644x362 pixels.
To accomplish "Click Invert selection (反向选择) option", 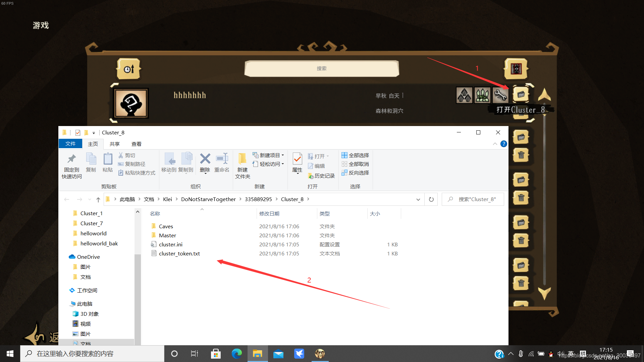I will click(x=355, y=173).
